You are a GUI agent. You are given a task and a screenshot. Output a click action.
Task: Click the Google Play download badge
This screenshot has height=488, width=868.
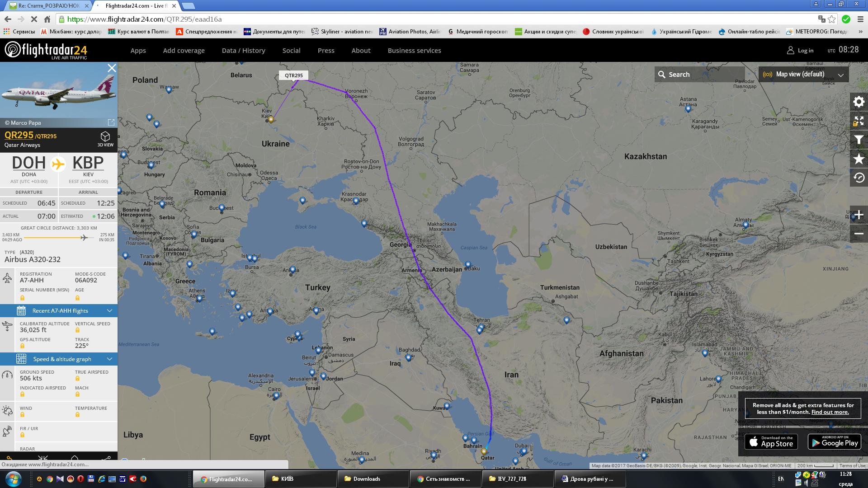[x=835, y=442]
